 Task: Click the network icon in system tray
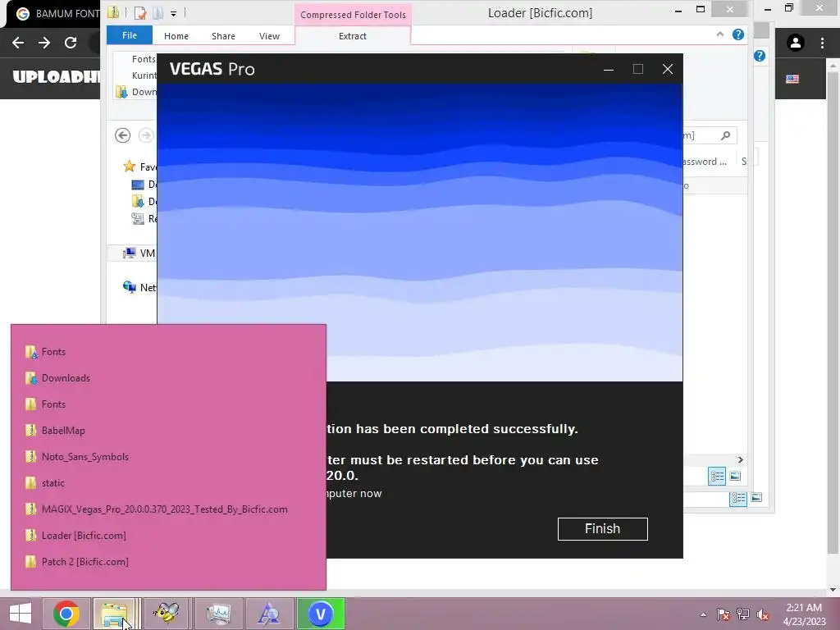743,615
